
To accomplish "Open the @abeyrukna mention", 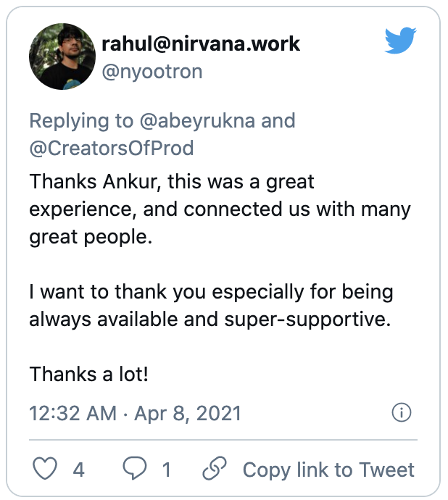I will [x=197, y=121].
